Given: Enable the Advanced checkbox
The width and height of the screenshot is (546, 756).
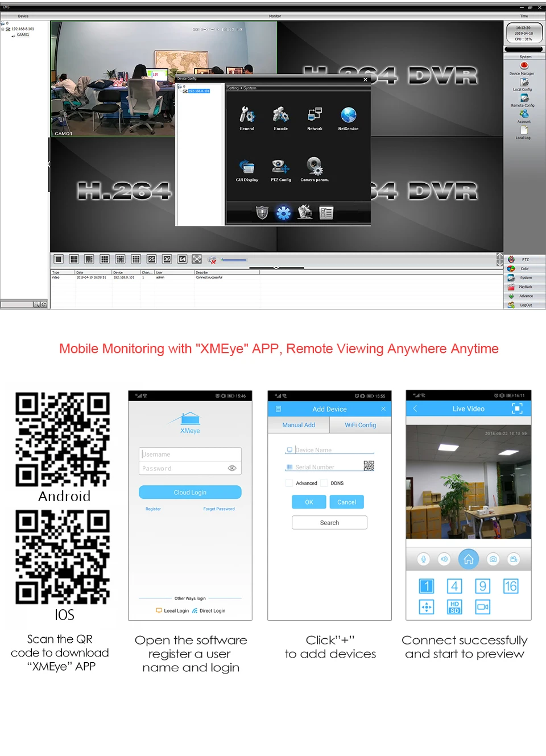Looking at the screenshot, I should 289,483.
